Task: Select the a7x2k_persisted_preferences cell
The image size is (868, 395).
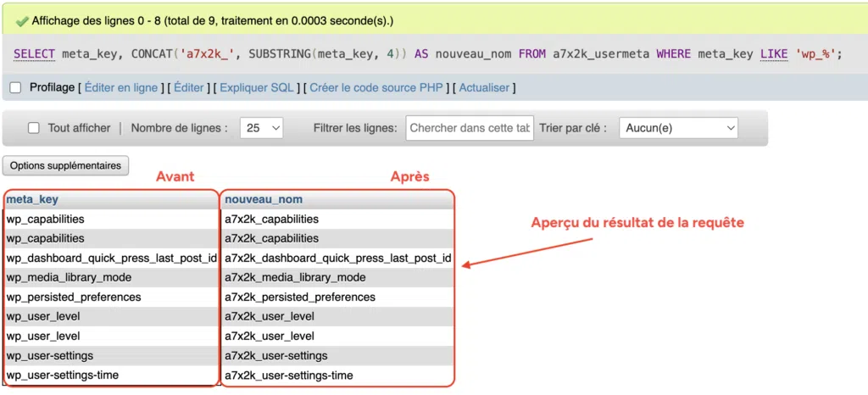Action: click(337, 297)
